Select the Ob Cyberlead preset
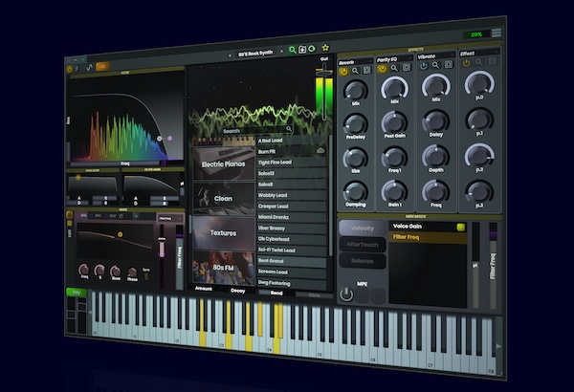This screenshot has width=574, height=392. point(292,239)
